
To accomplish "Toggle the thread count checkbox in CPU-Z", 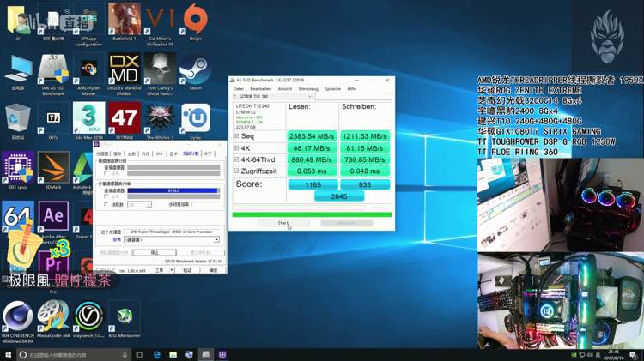I will (106, 204).
